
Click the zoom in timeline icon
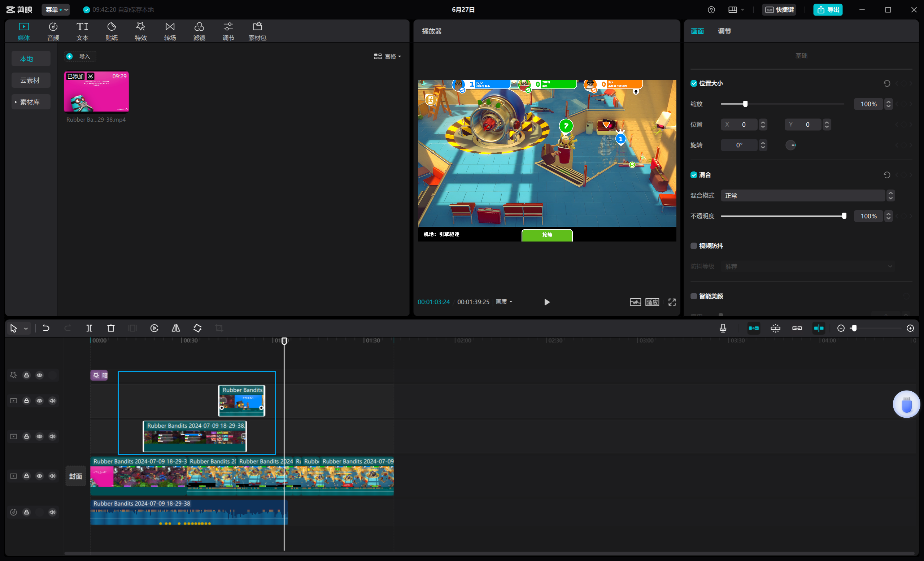tap(910, 328)
